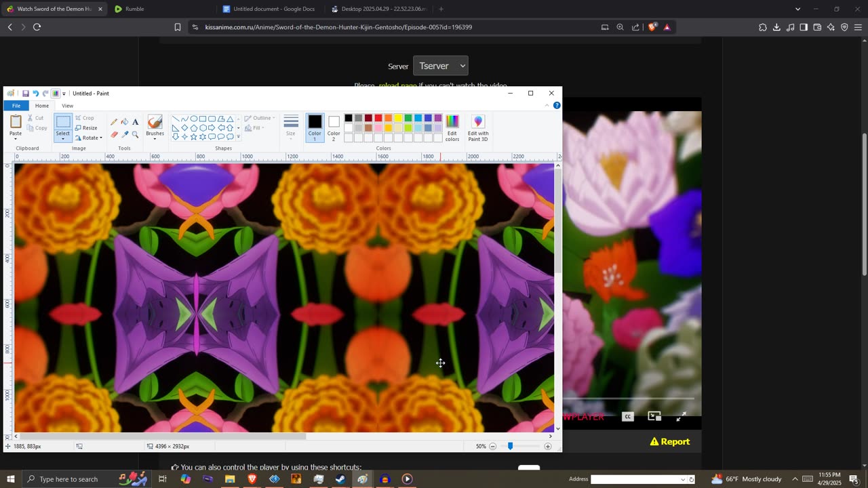868x488 pixels.
Task: Open the Server Tserver dropdown
Action: pyautogui.click(x=441, y=66)
